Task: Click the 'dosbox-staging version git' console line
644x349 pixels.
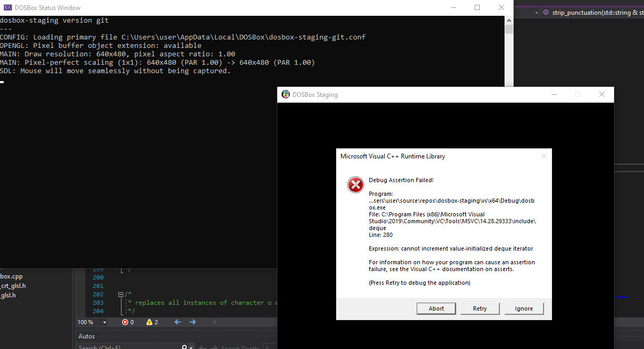Action: click(x=55, y=20)
